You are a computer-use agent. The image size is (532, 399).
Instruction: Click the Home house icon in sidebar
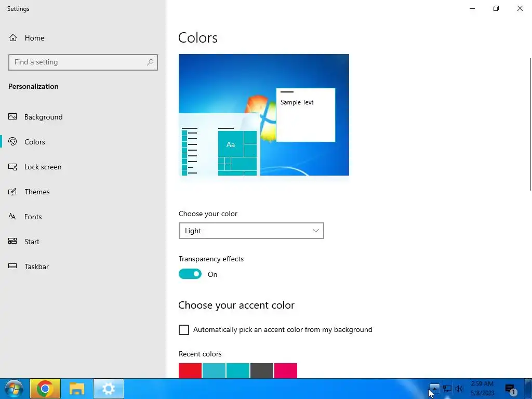click(x=13, y=37)
